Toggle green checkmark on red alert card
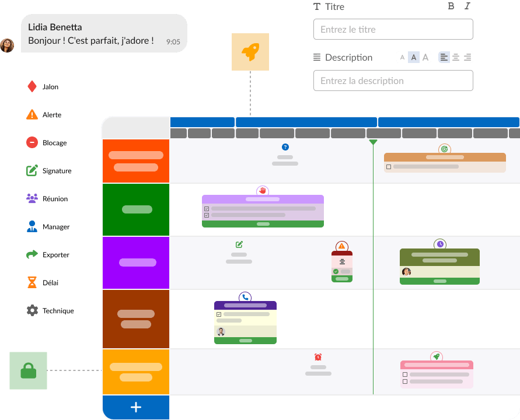 [x=336, y=271]
